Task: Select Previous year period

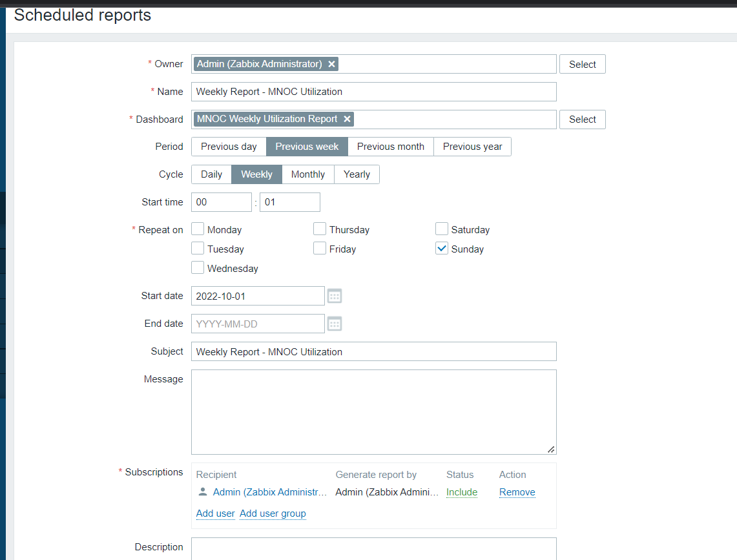Action: (x=472, y=147)
